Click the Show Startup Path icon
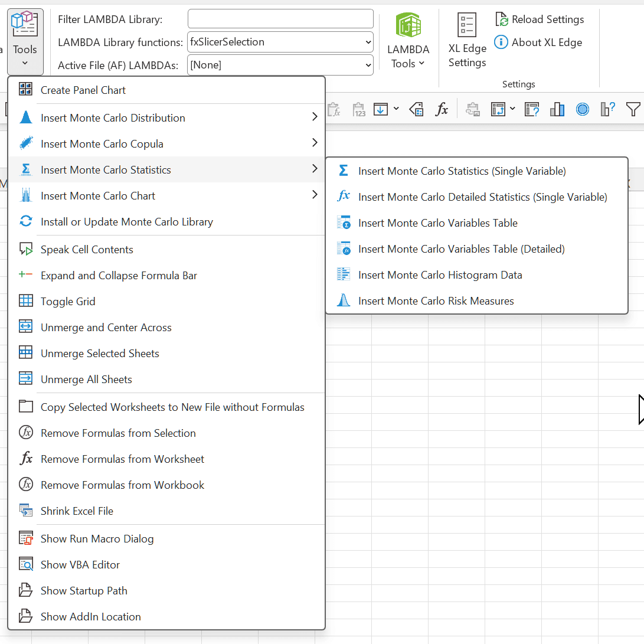This screenshot has height=644, width=644. [x=26, y=590]
